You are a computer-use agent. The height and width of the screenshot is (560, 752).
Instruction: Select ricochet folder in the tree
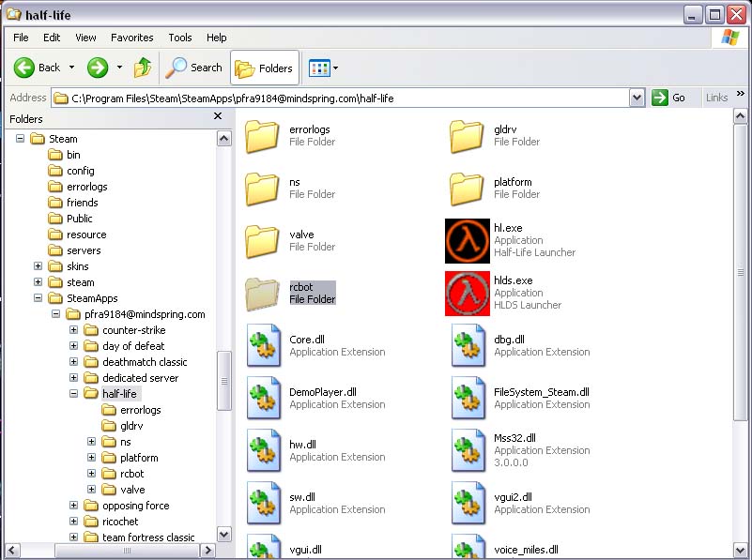click(x=111, y=522)
